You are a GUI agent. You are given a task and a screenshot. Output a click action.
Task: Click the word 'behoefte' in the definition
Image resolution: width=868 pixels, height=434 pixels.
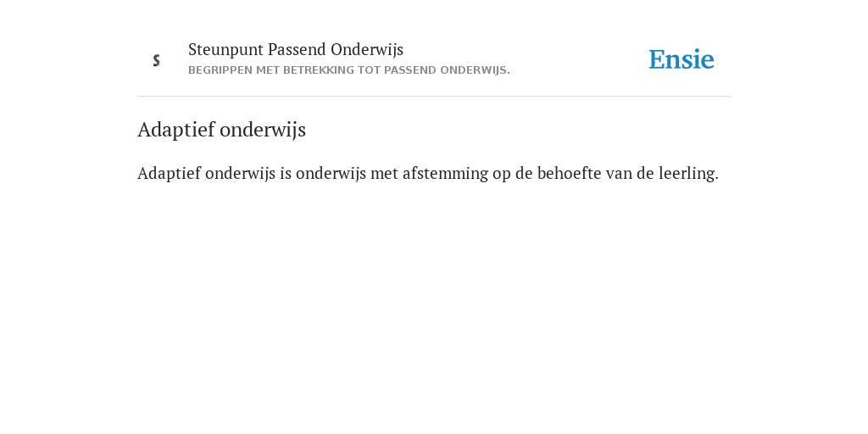click(569, 173)
